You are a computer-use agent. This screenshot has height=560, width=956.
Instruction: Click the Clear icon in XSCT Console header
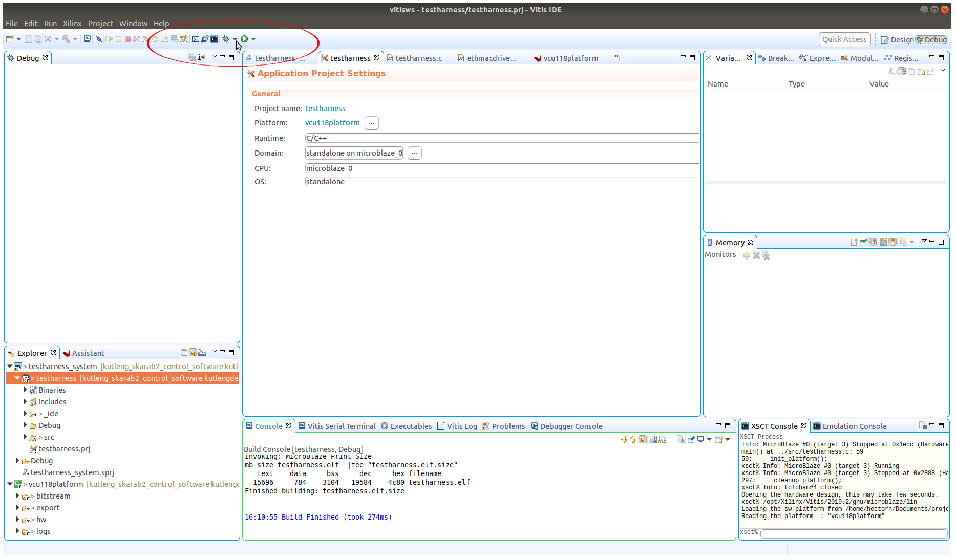tap(923, 425)
